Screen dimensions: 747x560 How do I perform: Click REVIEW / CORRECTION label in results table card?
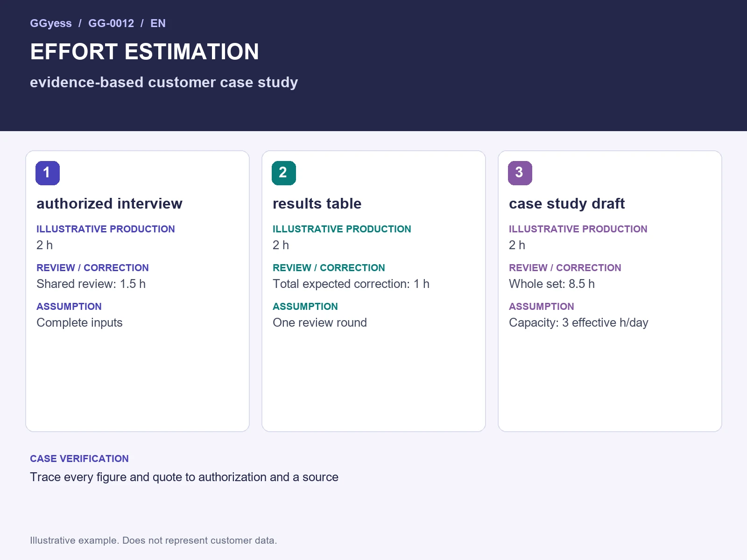[329, 268]
